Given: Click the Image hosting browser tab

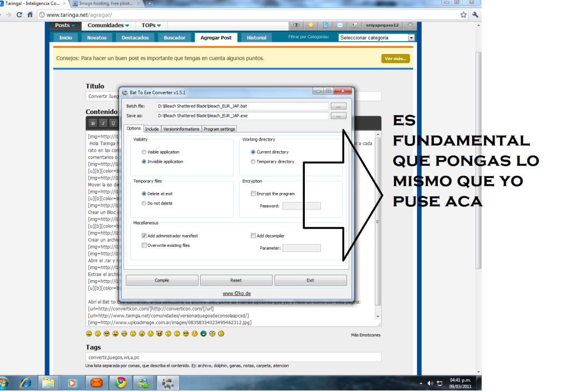Looking at the screenshot, I should (106, 3).
